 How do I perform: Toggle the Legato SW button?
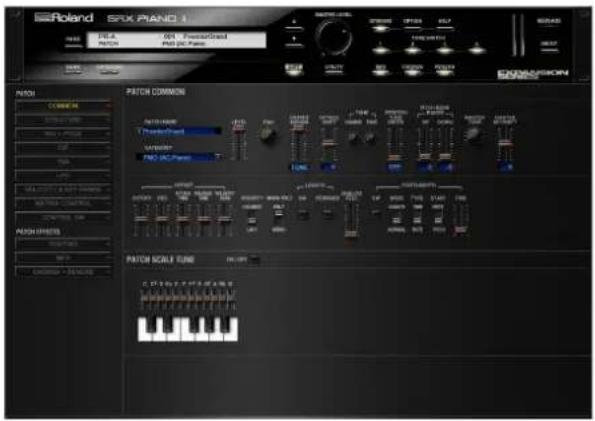click(x=302, y=214)
